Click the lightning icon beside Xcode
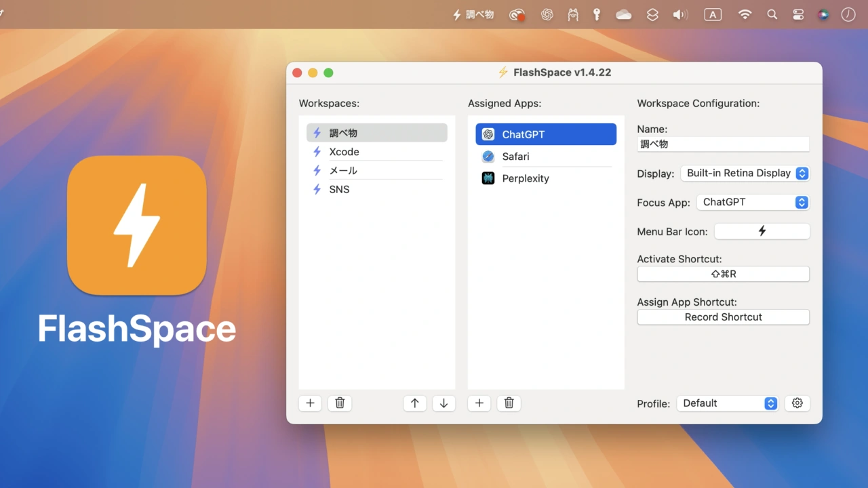The height and width of the screenshot is (488, 868). click(x=317, y=152)
